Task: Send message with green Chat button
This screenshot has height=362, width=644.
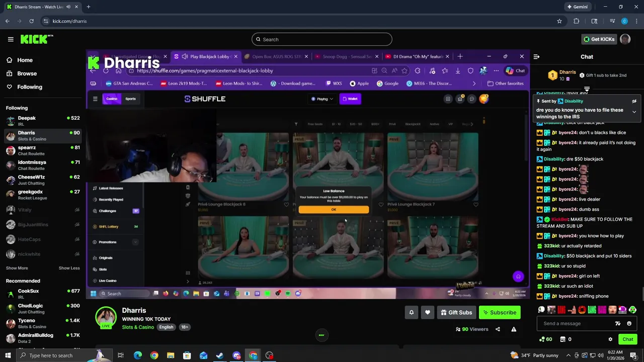Action: pos(627,339)
